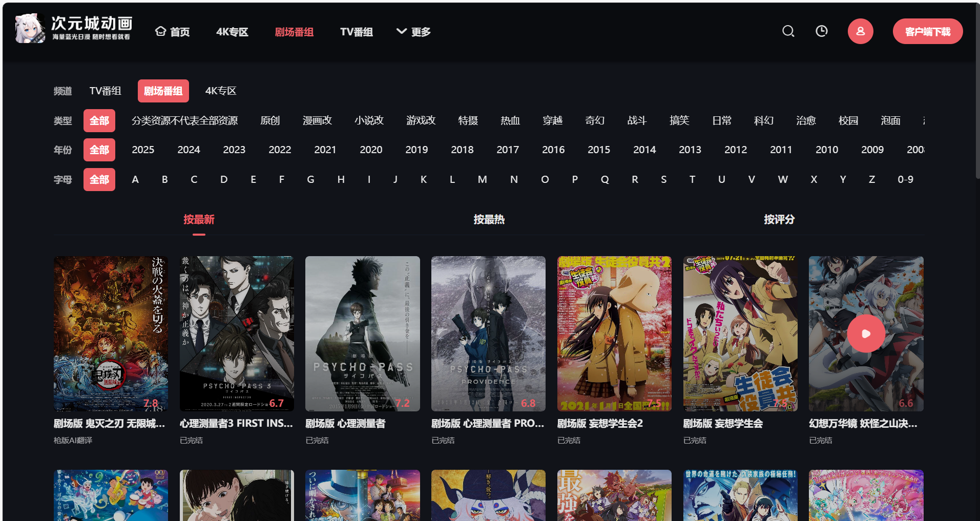Filter by type 原创

coord(270,120)
